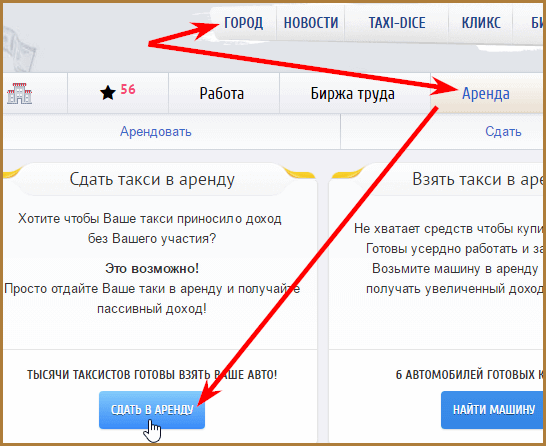Click the text 6 АВТОМОБИЛЕЙ ГОТОВЫХ
Image resolution: width=546 pixels, height=446 pixels.
465,375
